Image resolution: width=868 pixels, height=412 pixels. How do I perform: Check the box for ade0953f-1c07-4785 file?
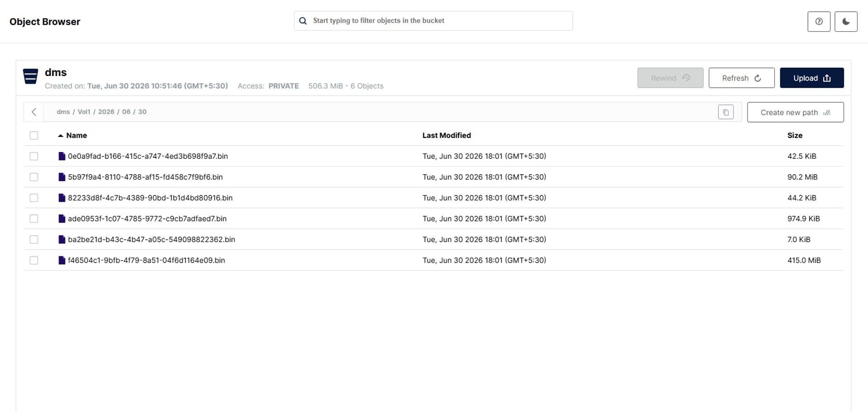34,218
